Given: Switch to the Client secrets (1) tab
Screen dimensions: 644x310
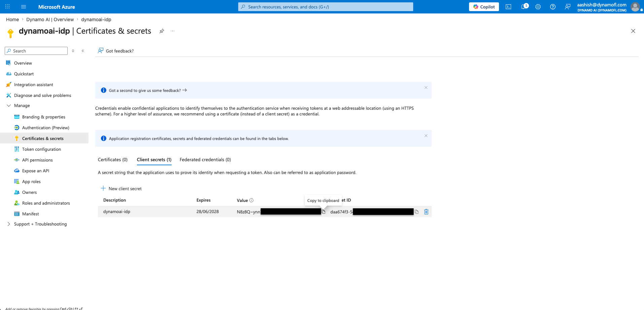Looking at the screenshot, I should tap(154, 160).
